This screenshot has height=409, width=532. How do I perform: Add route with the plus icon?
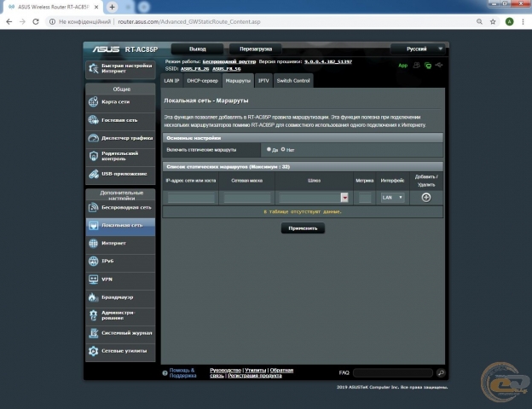(x=425, y=197)
